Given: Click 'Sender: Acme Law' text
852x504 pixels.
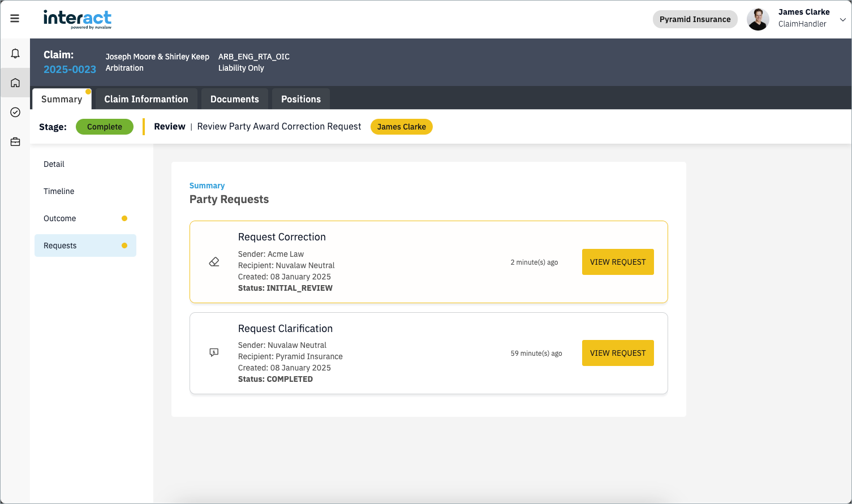Looking at the screenshot, I should [271, 254].
